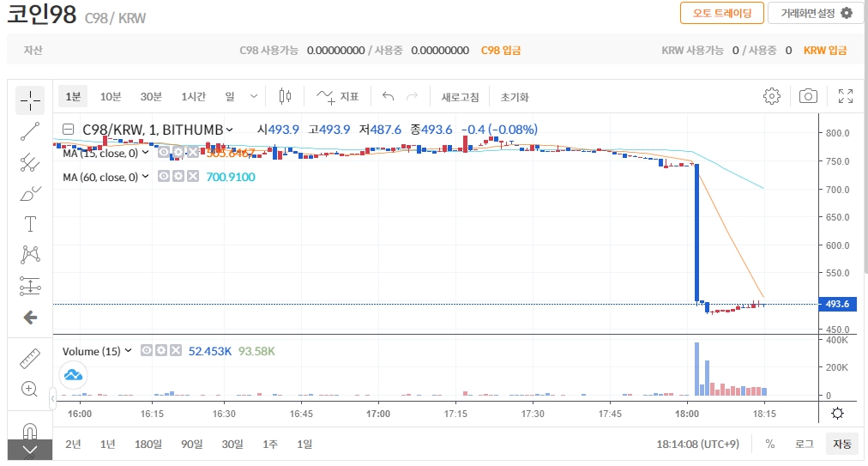Viewport: 868px width, 466px height.
Task: Toggle percent scale mode
Action: (x=770, y=444)
